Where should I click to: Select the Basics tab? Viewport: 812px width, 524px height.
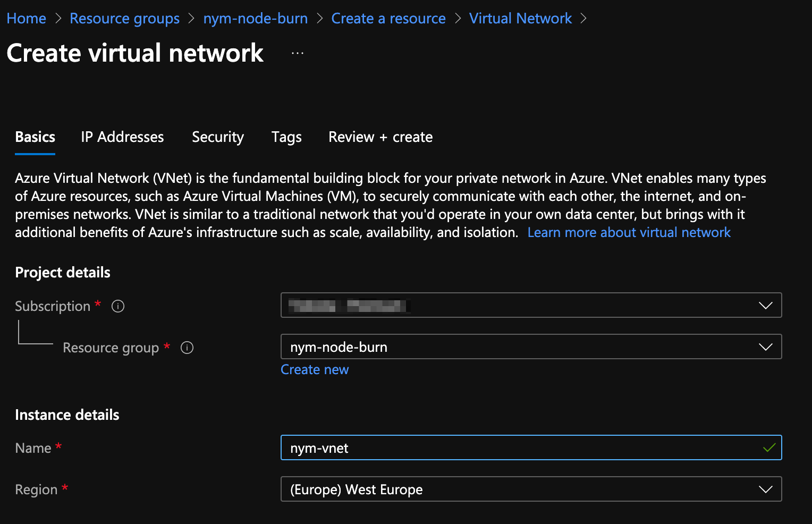point(35,137)
